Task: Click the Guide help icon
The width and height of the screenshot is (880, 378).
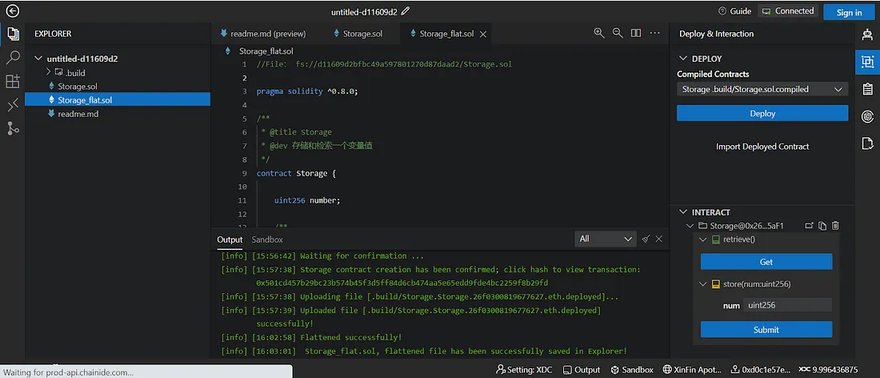Action: click(x=735, y=11)
